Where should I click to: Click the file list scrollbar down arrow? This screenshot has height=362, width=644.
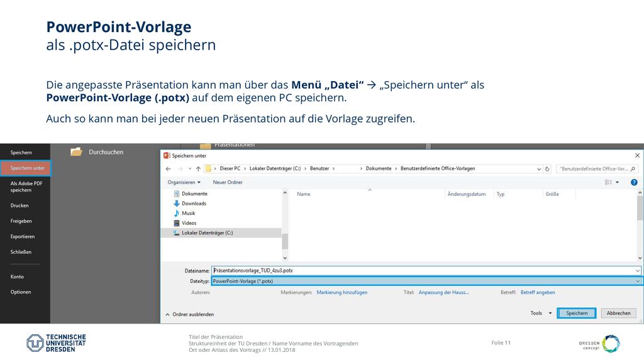pos(640,258)
